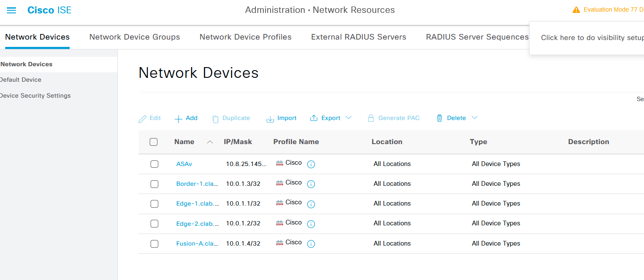
Task: Click the Description column header
Action: tap(589, 142)
